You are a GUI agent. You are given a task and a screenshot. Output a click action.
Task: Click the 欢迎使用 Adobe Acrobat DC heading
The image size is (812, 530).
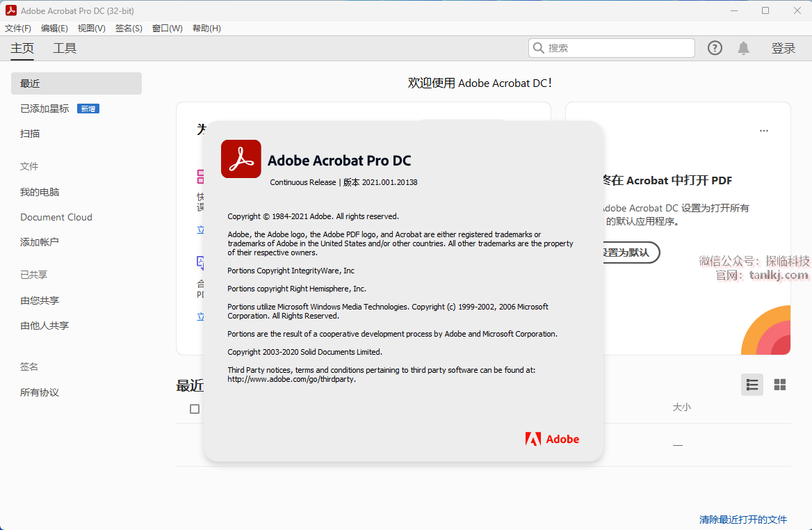pyautogui.click(x=480, y=83)
